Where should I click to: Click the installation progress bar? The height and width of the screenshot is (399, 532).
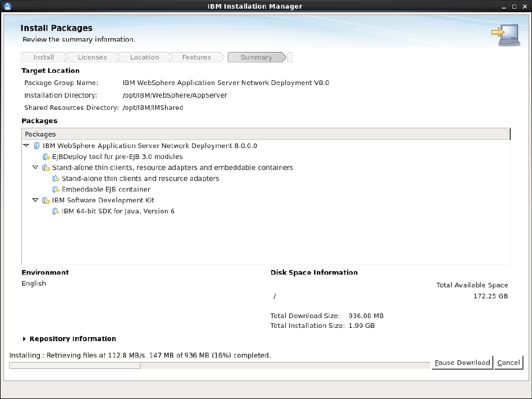[220, 365]
